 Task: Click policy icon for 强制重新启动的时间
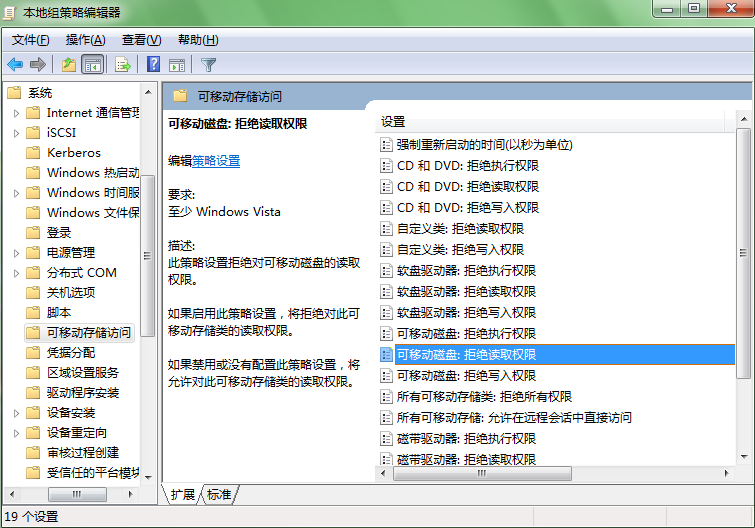click(386, 144)
